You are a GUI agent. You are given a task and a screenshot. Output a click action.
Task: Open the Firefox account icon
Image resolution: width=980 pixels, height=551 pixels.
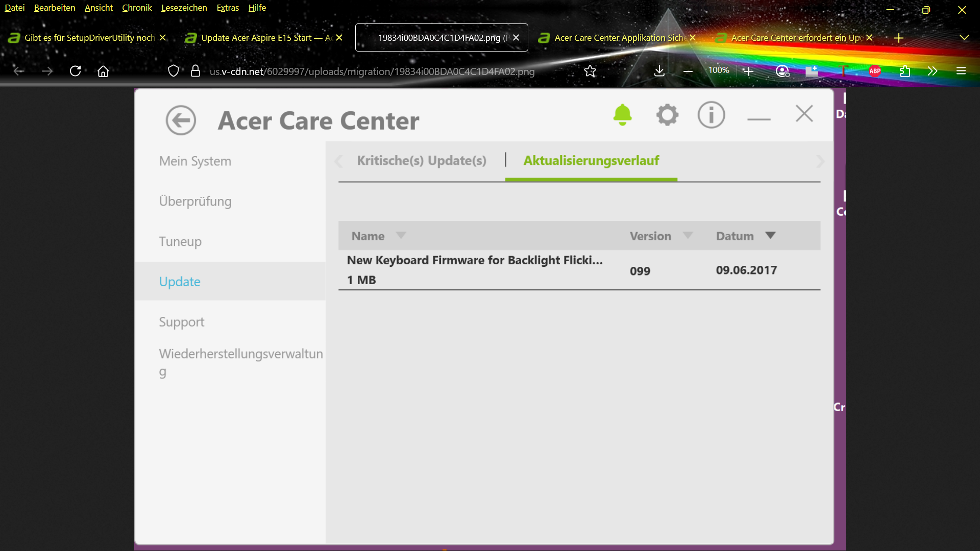pos(782,71)
